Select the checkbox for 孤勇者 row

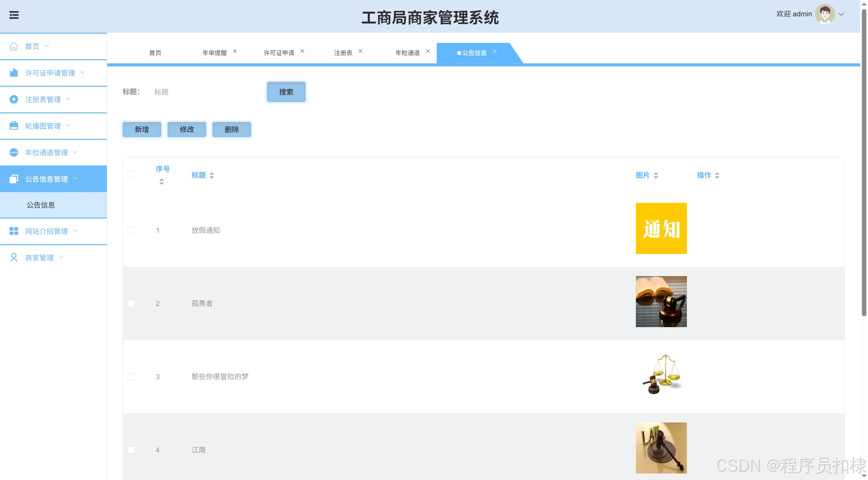[131, 304]
